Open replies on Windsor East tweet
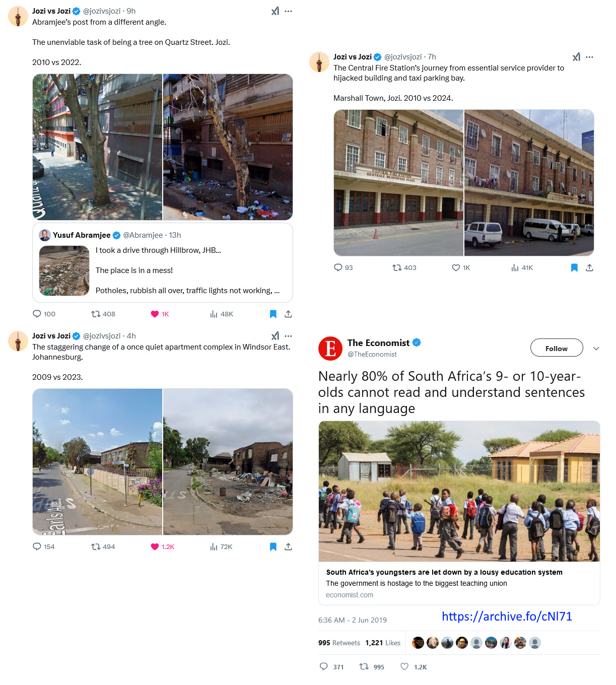Image resolution: width=616 pixels, height=685 pixels. [37, 546]
